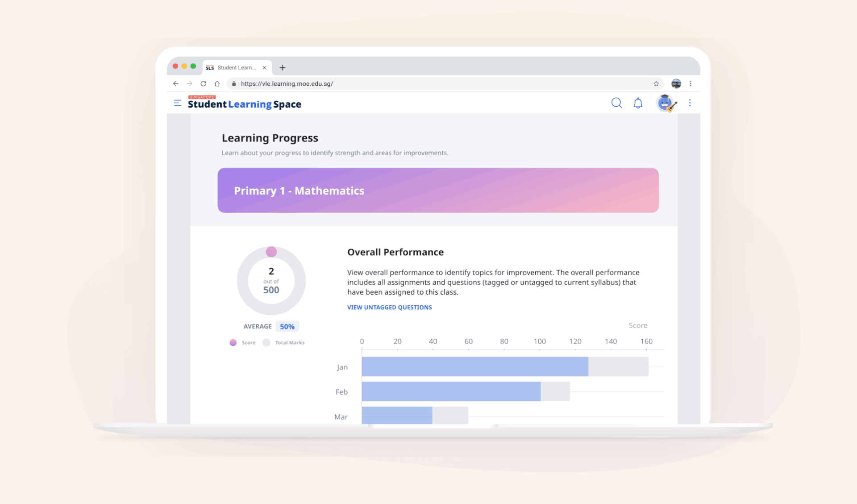Open the Chrome three-dot menu
This screenshot has height=504, width=857.
click(x=691, y=83)
